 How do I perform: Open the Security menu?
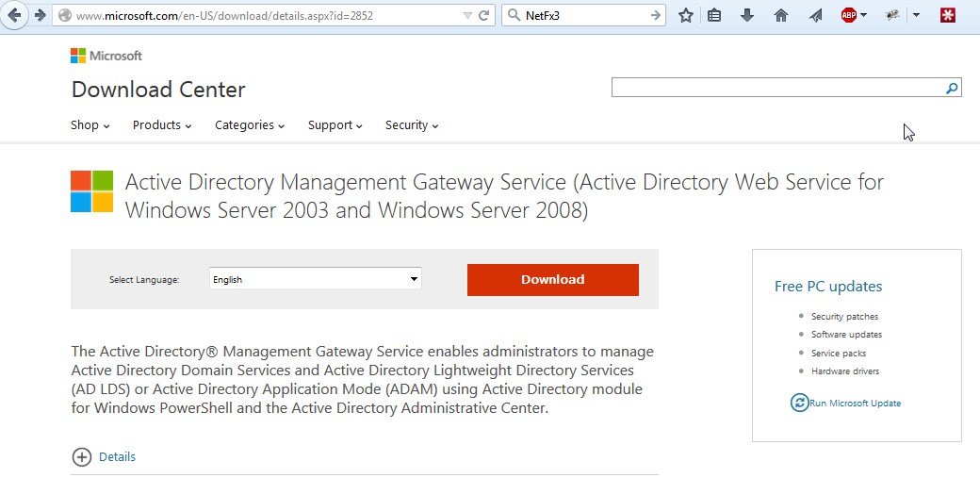(x=412, y=125)
